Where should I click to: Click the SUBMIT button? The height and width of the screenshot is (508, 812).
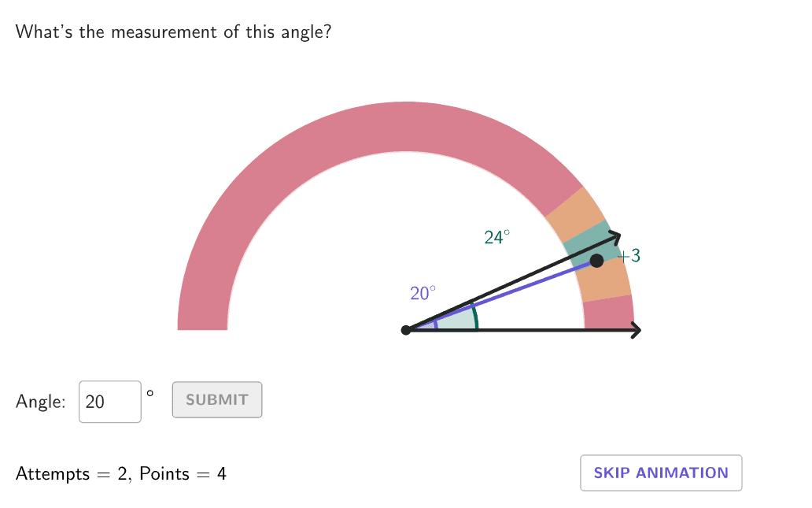216,400
